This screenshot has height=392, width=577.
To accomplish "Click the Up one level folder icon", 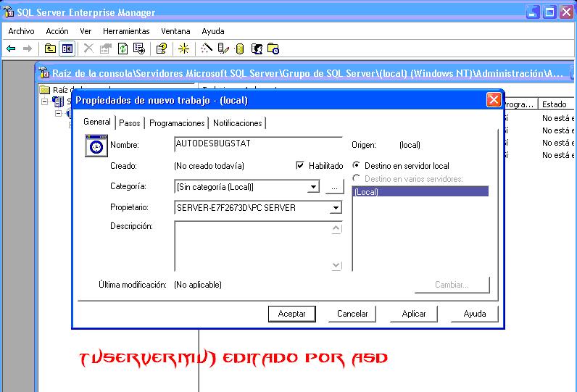I will click(50, 49).
